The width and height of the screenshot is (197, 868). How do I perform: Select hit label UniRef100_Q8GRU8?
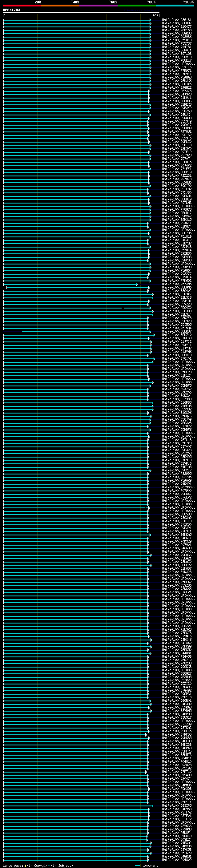[x=177, y=33]
